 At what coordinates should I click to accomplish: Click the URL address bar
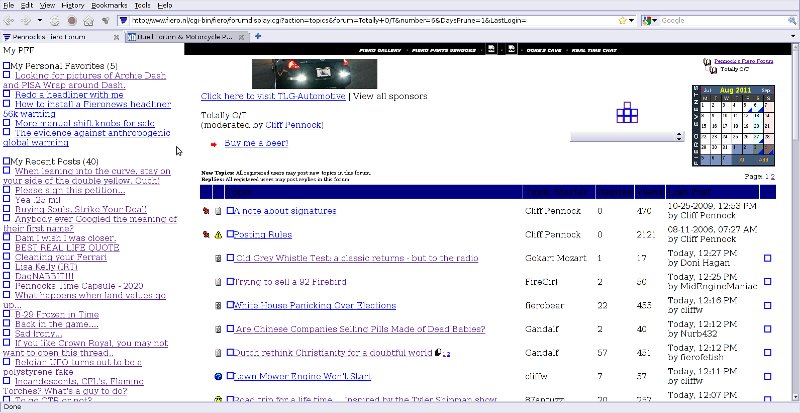[368, 21]
